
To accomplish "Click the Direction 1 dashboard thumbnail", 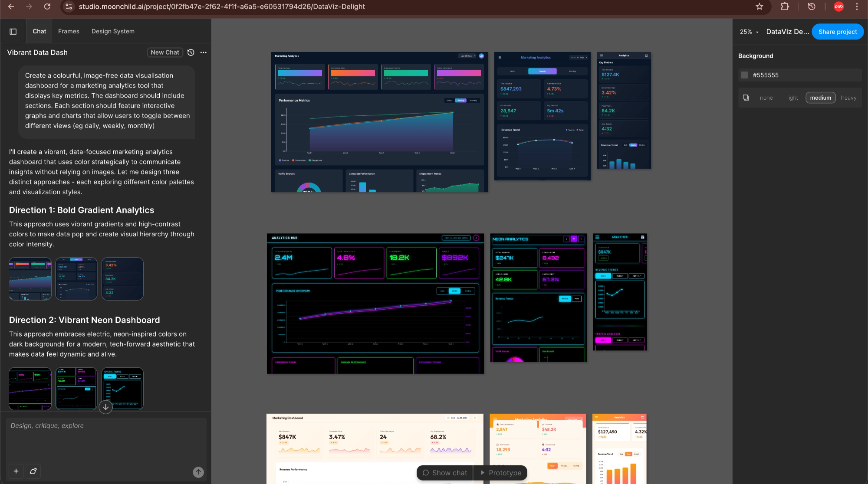I will point(30,278).
